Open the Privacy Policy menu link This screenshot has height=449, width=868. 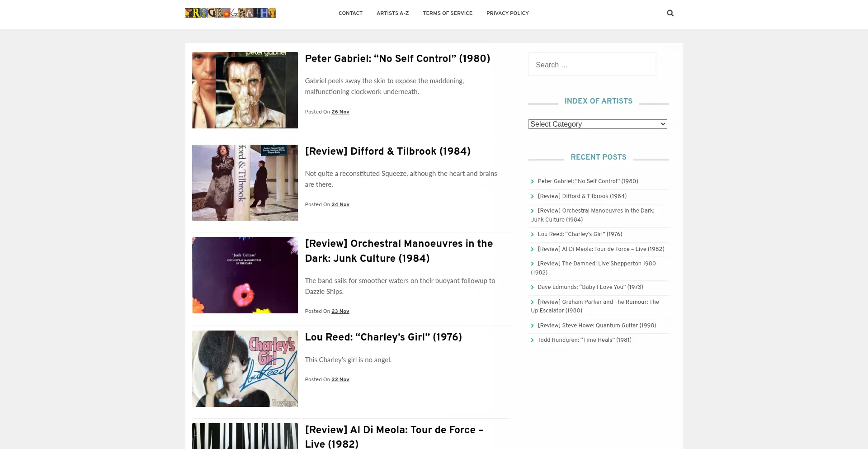tap(507, 13)
